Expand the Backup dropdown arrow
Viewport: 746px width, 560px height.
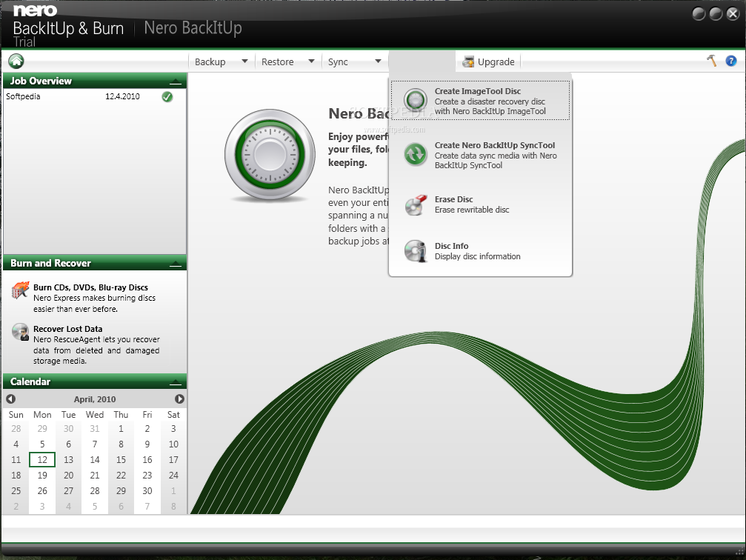(x=244, y=61)
